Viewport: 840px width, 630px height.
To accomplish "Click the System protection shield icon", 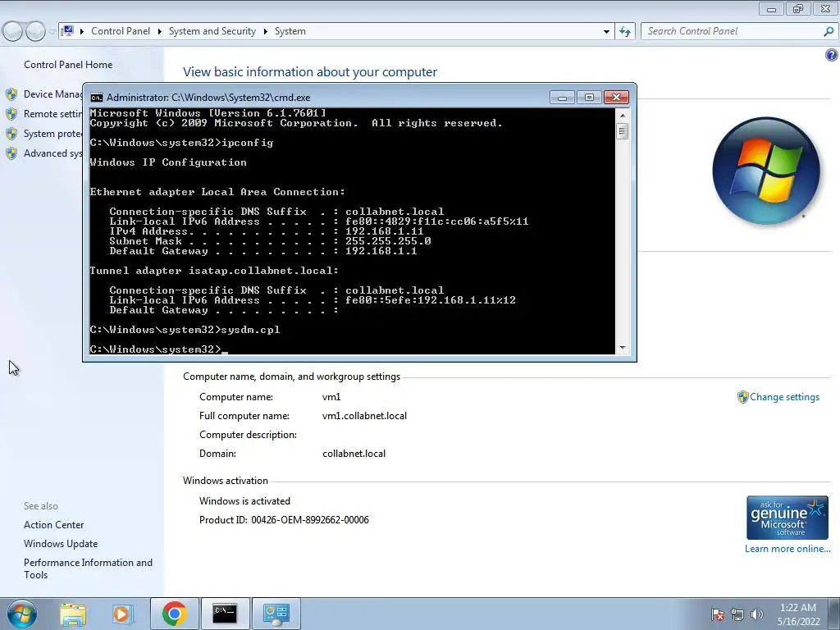I will point(11,134).
